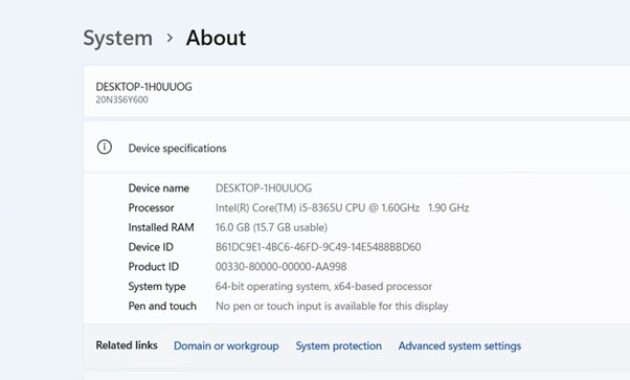
Task: Collapse the Device specifications section header
Action: (357, 147)
